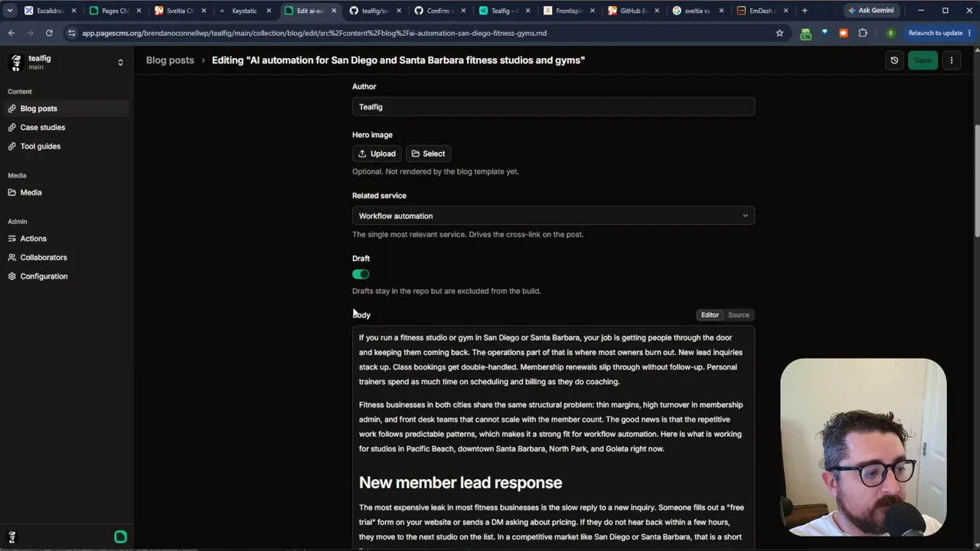Open the three-dot options menu beside Save
Viewport: 980px width, 551px height.
[x=952, y=60]
